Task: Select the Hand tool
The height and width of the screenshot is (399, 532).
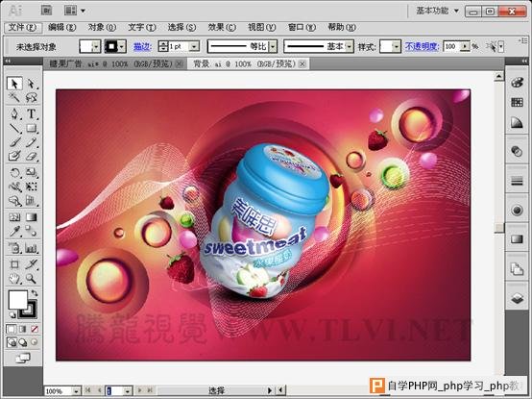Action: click(14, 279)
